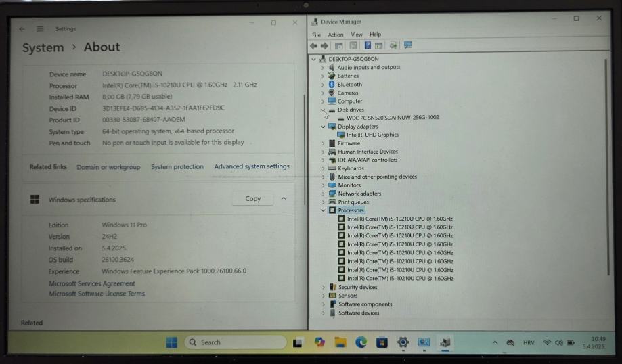Click the Update device driver toolbar icon
The height and width of the screenshot is (364, 622).
coord(393,45)
